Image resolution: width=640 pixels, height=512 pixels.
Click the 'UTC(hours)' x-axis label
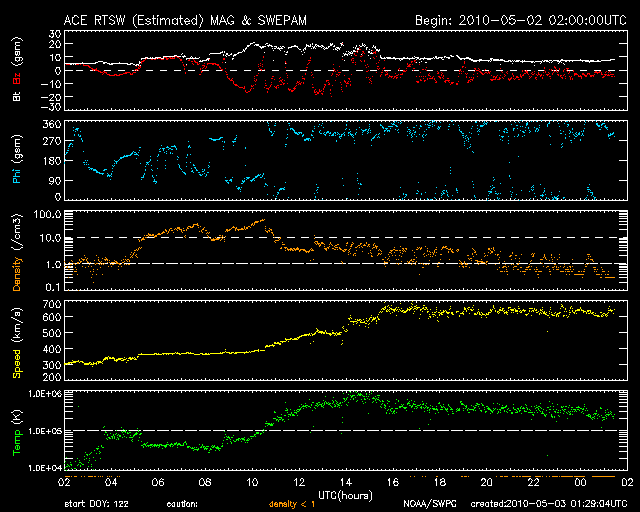point(345,496)
